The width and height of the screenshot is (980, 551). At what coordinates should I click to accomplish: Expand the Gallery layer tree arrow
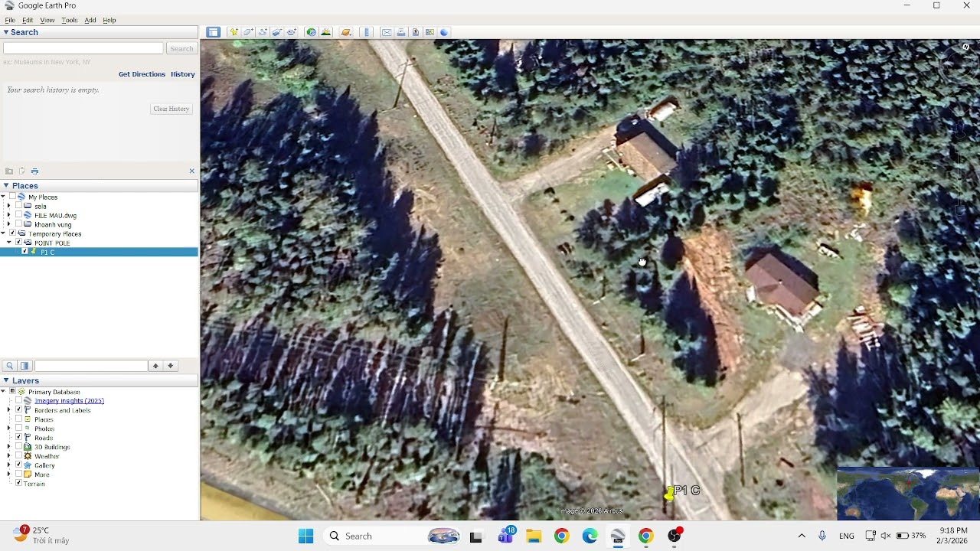pos(9,465)
